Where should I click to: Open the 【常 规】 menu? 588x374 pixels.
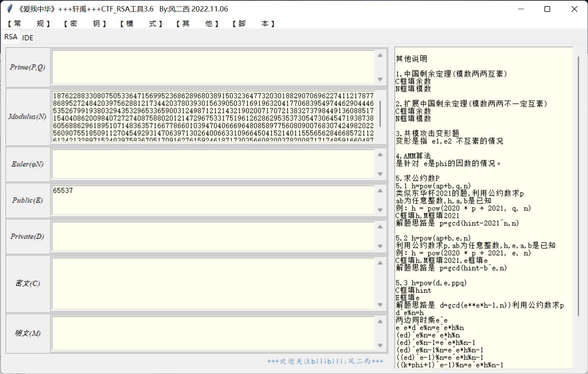[29, 24]
